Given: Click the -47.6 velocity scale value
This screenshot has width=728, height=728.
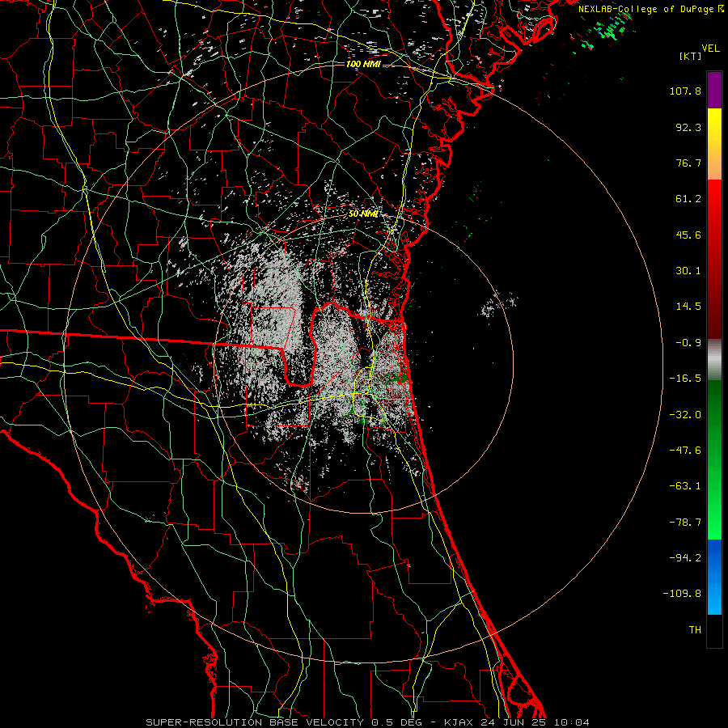Looking at the screenshot, I should click(685, 451).
